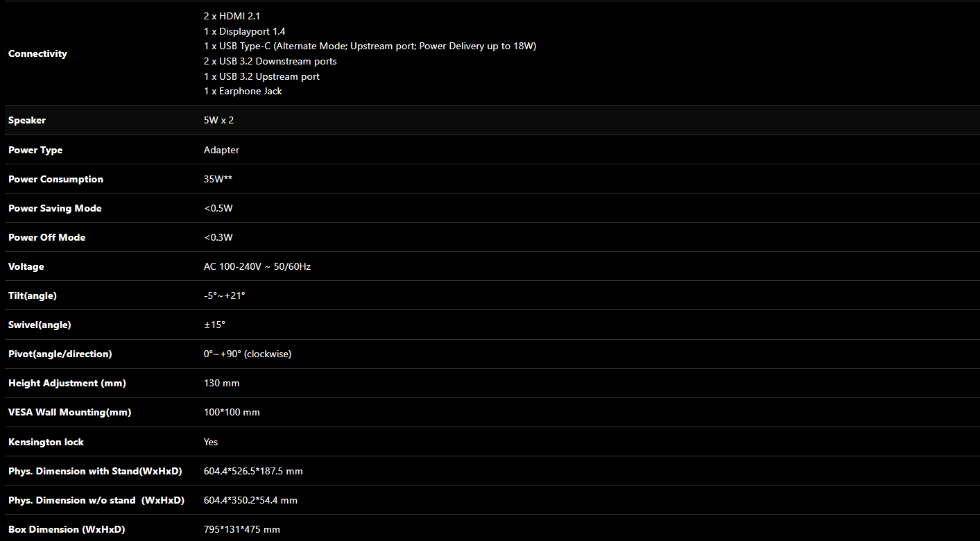Click the Pivot(angle/direction) label
Viewport: 980px width, 541px height.
click(60, 354)
